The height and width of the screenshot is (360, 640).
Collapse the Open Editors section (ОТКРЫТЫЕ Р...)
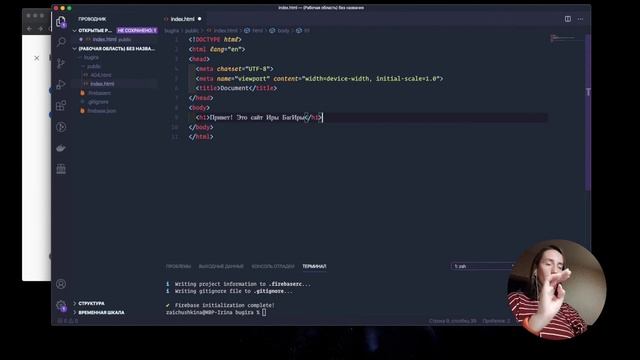(x=75, y=31)
